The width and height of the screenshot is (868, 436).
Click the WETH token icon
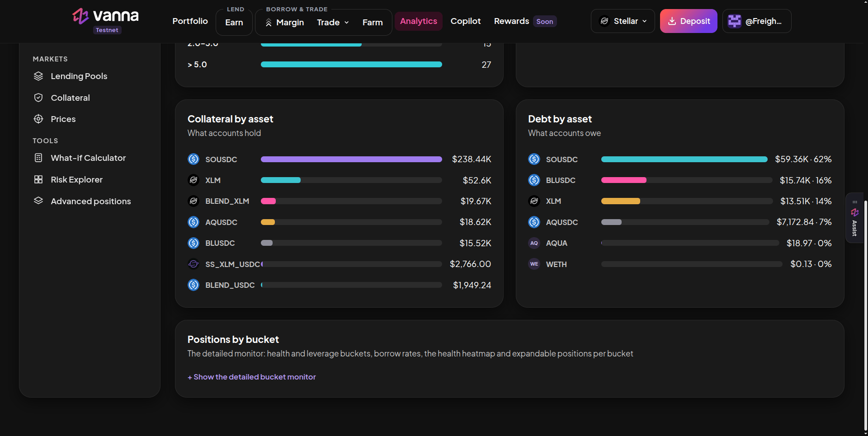pyautogui.click(x=534, y=264)
